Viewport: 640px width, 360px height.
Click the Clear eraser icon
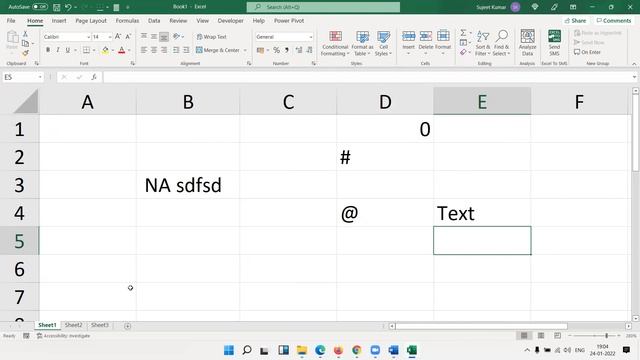pyautogui.click(x=463, y=52)
